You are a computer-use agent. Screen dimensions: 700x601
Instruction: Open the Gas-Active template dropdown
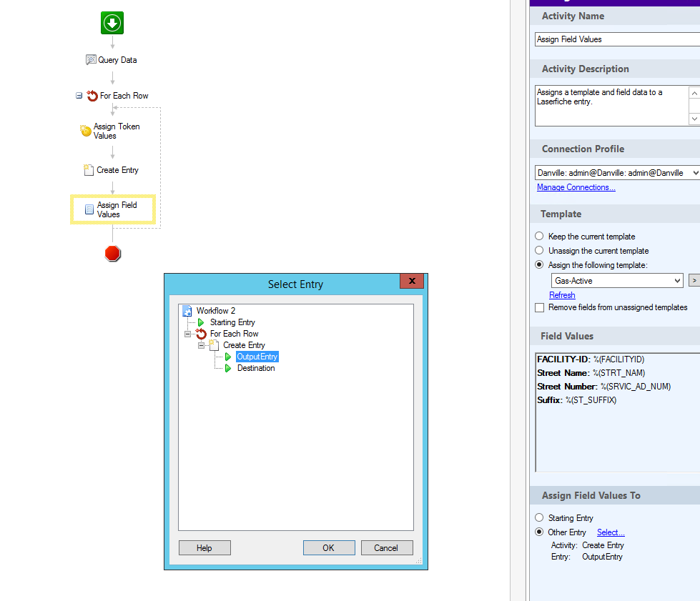point(677,281)
